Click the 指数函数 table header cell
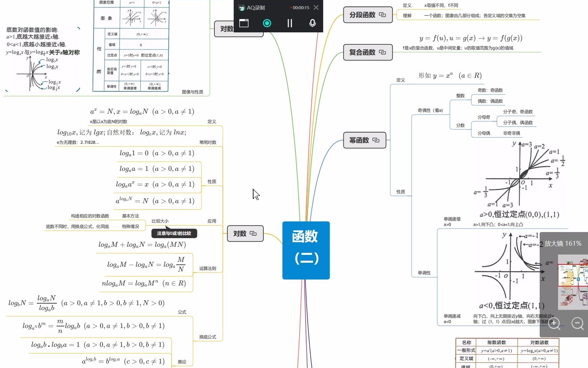The height and width of the screenshot is (368, 588). [496, 342]
